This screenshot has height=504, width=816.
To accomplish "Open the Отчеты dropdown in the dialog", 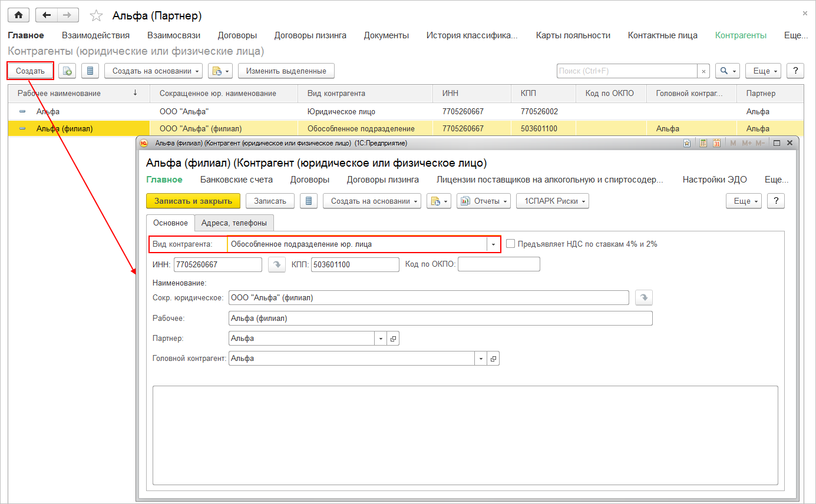I will 483,201.
